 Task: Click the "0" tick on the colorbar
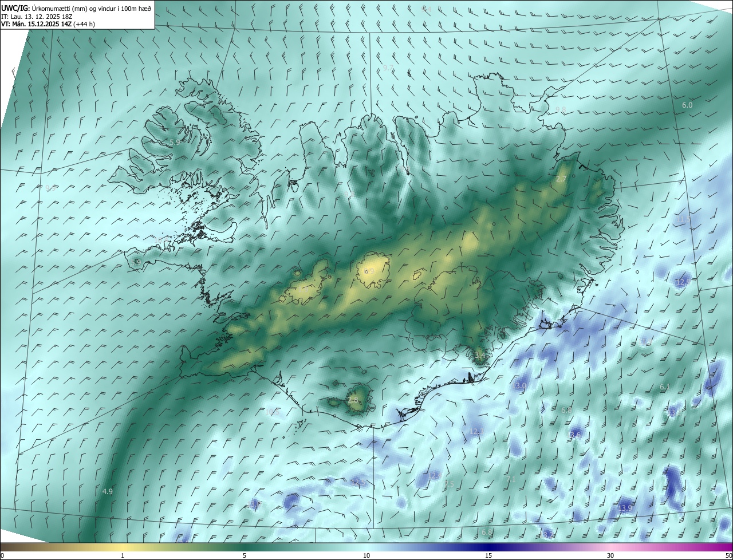tap(2, 555)
